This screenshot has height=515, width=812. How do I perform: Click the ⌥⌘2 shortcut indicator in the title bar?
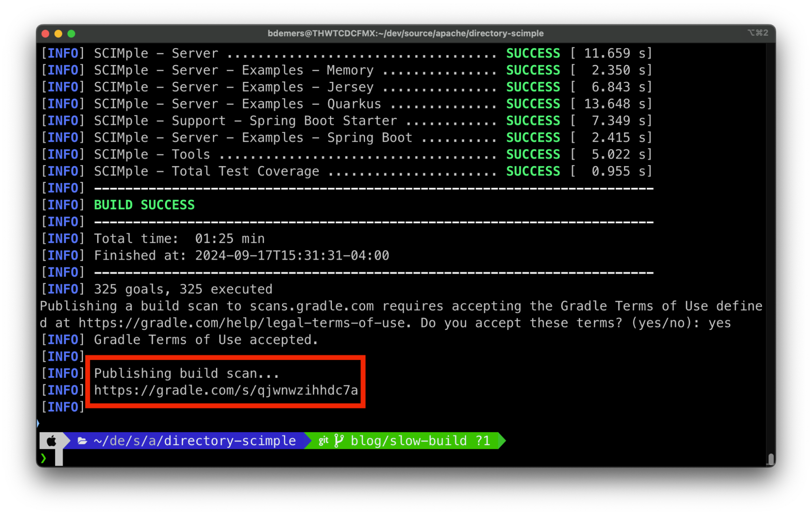click(x=758, y=32)
